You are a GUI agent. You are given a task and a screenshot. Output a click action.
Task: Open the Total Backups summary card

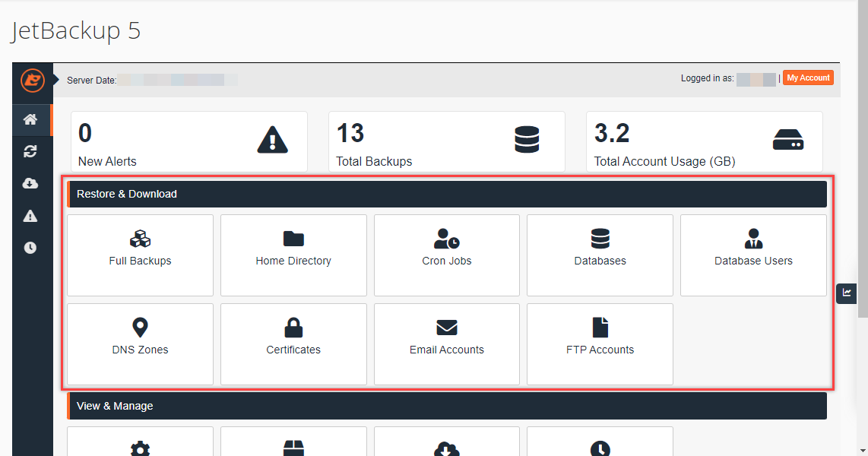(447, 141)
